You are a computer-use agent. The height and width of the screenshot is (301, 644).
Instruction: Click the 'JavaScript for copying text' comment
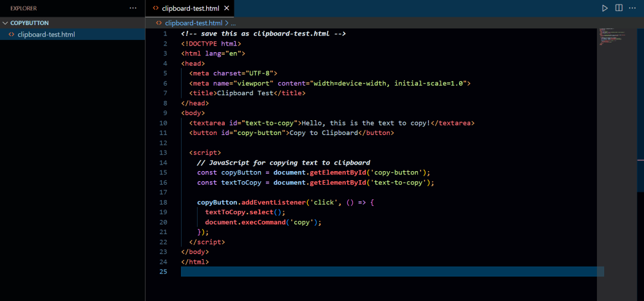[x=283, y=162]
